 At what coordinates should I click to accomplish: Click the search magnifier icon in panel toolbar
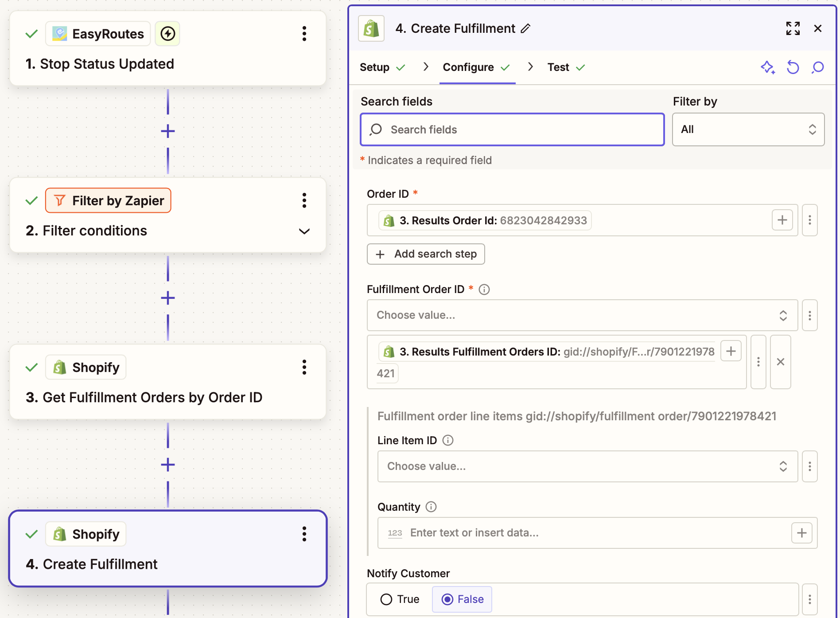click(x=817, y=67)
